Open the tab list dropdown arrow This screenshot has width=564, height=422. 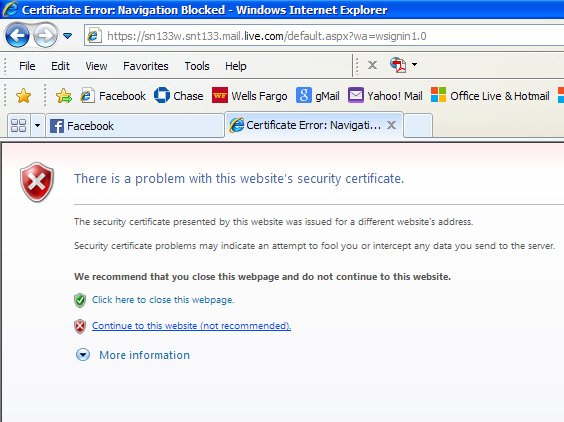(x=37, y=126)
